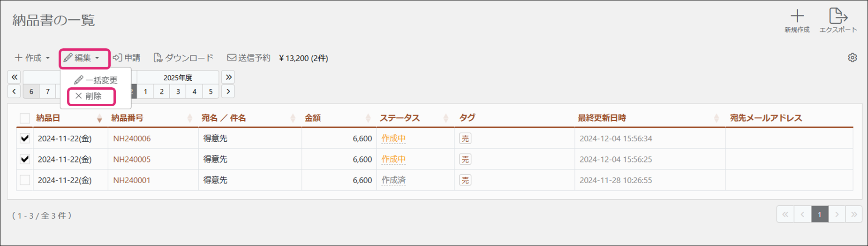Open the 作成 dropdown
The width and height of the screenshot is (868, 246).
(32, 58)
